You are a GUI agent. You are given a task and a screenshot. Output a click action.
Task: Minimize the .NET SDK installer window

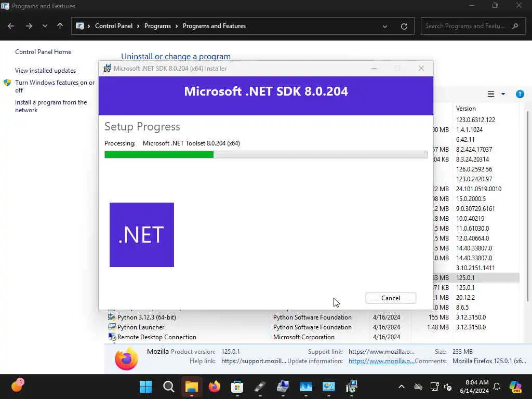374,68
